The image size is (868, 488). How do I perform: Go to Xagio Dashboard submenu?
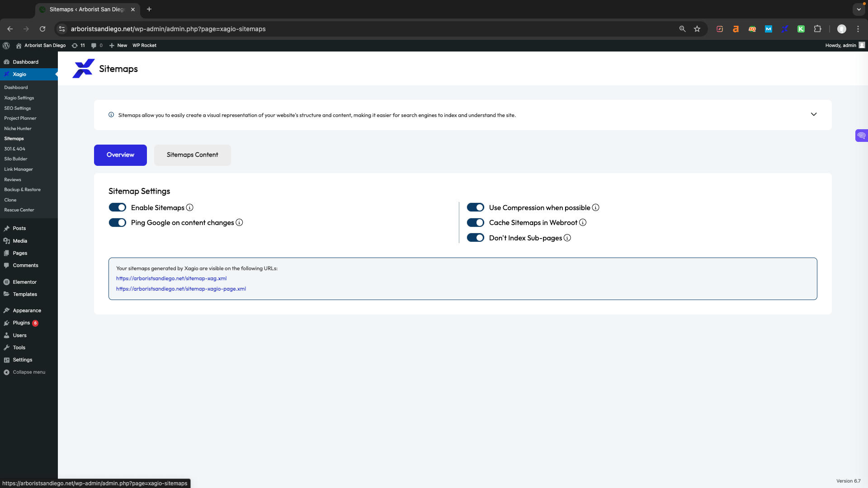click(16, 88)
